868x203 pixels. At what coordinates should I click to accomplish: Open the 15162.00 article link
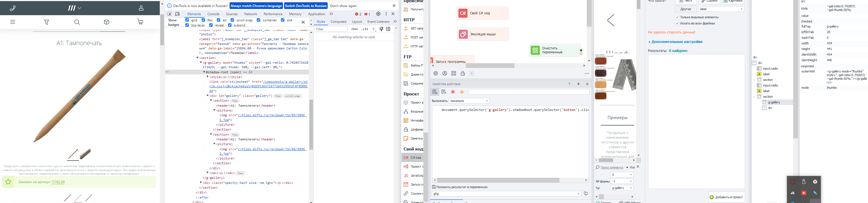58,182
